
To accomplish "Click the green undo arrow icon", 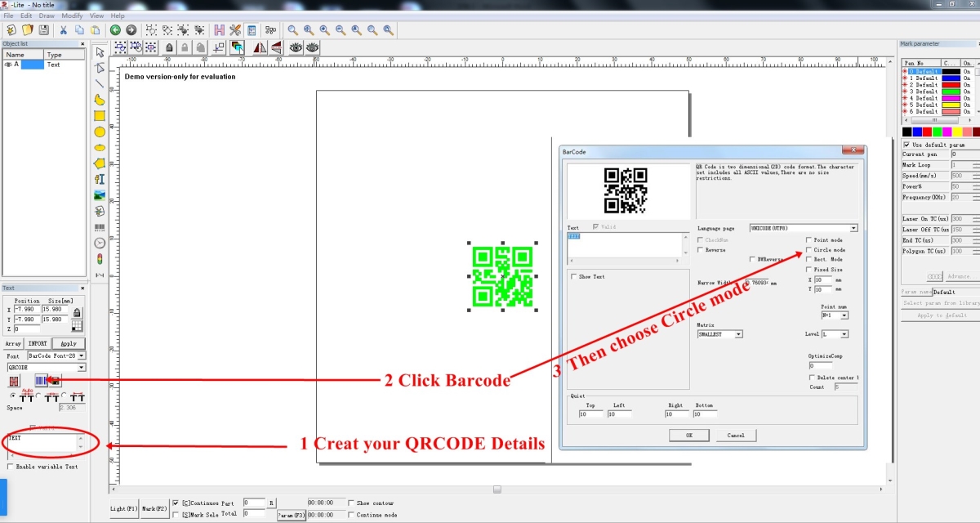I will pos(115,30).
